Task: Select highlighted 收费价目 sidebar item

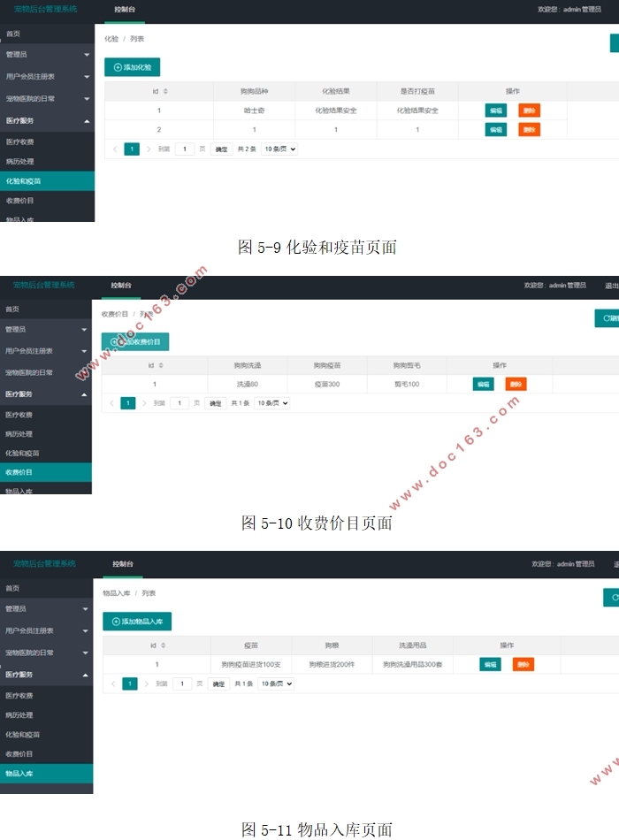Action: (x=46, y=472)
